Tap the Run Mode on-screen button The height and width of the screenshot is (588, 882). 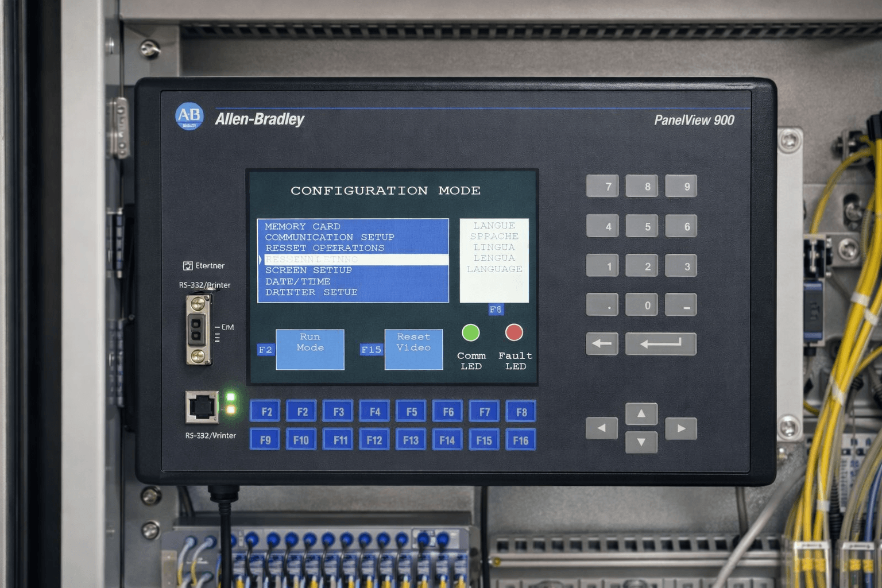point(310,349)
